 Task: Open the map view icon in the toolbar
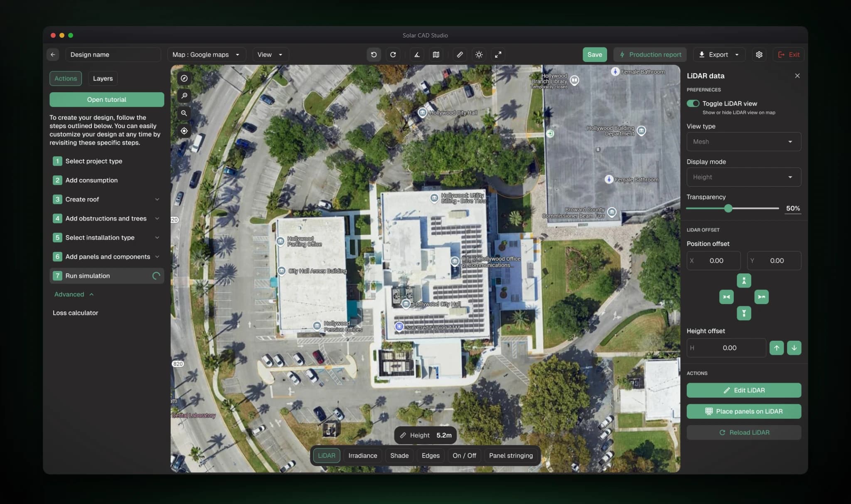tap(436, 54)
